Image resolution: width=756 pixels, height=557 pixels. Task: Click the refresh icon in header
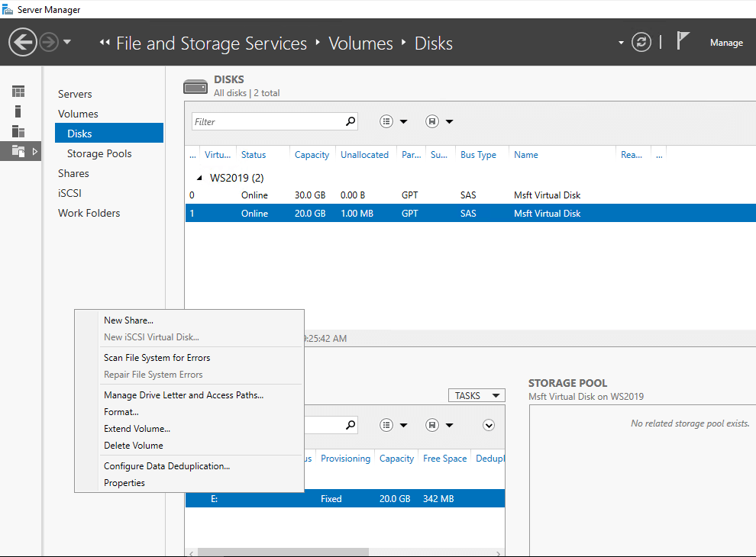pyautogui.click(x=641, y=43)
